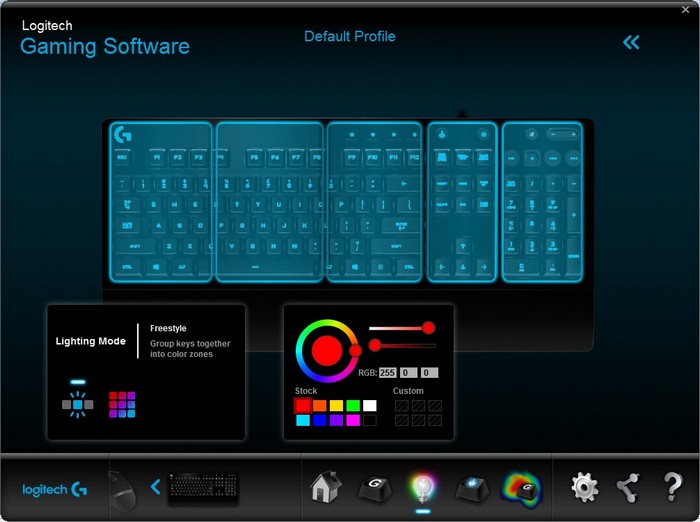
Task: Select the lighting settings bulb icon
Action: [423, 486]
